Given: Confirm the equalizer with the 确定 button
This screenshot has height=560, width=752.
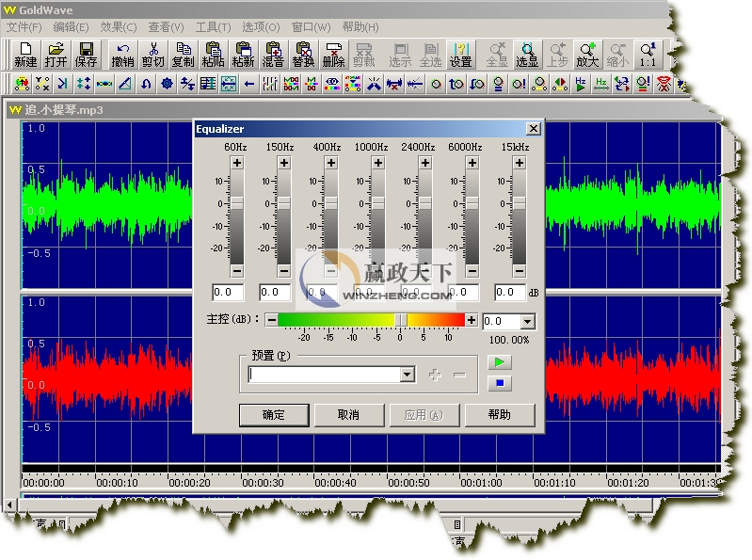Looking at the screenshot, I should [x=274, y=415].
